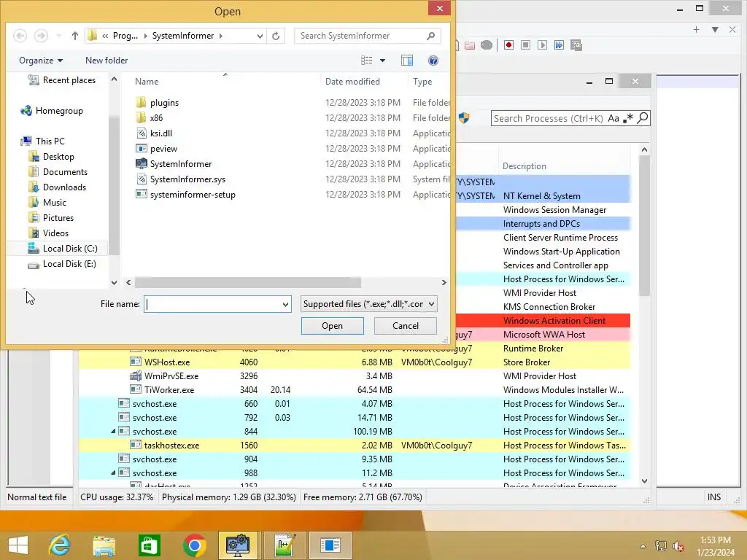Open Internet Explorer from the taskbar
The image size is (747, 560).
pyautogui.click(x=59, y=545)
